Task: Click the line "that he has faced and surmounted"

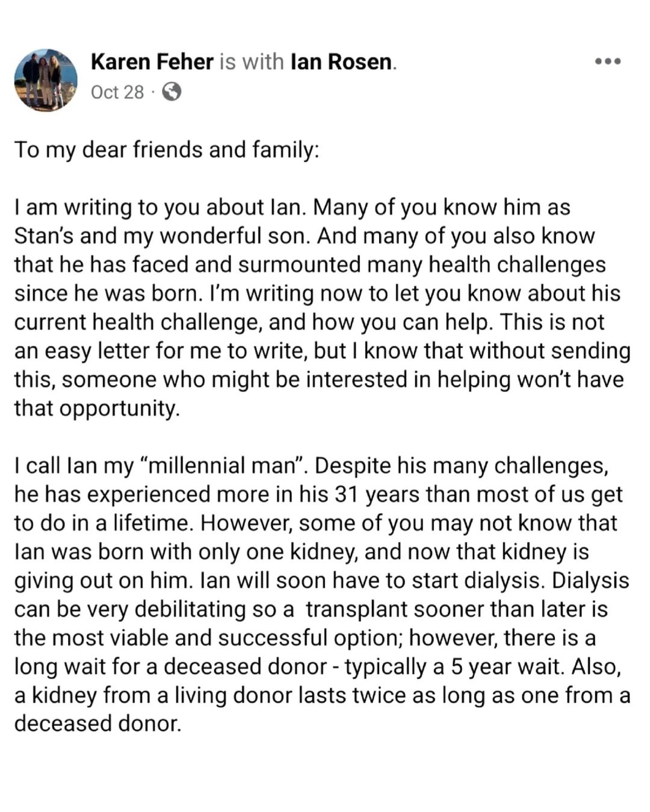Action: point(309,265)
